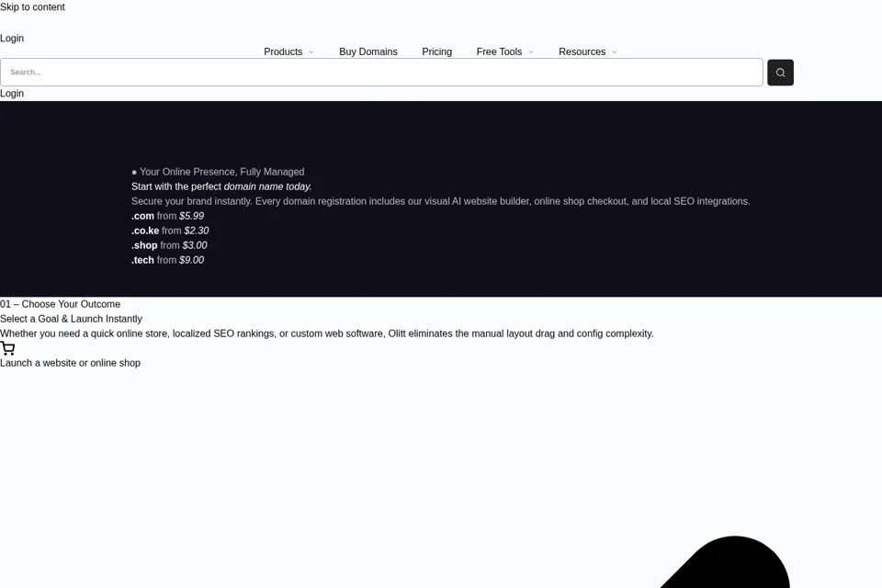
Task: Expand the Free Tools chevron
Action: 530,51
